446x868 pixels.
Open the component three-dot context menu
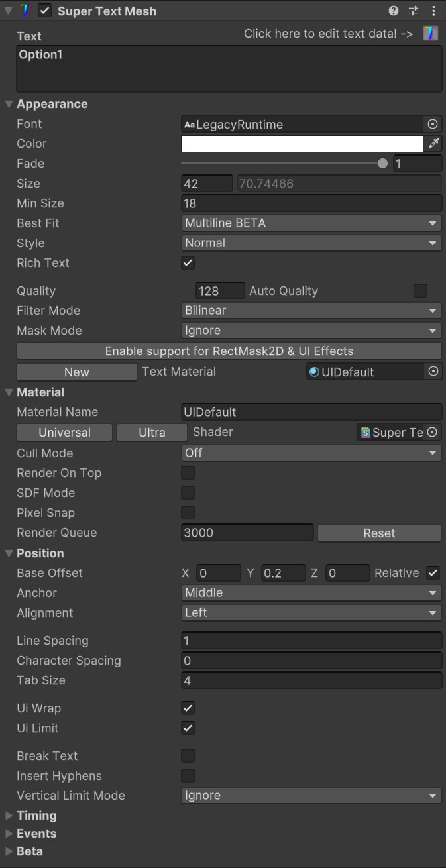[433, 11]
